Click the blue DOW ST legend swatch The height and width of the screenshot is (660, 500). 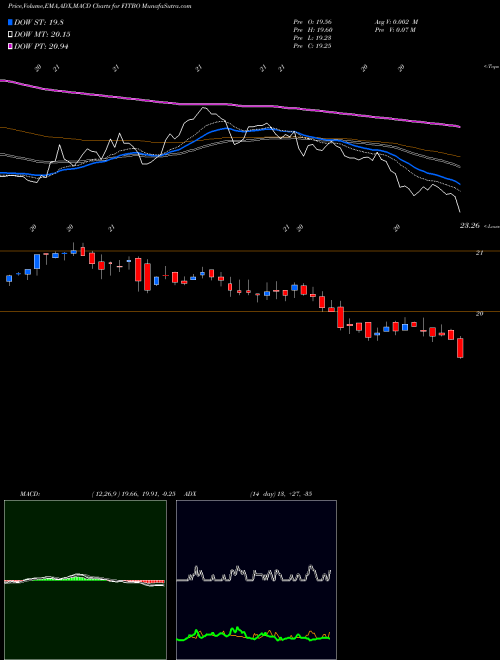point(10,22)
